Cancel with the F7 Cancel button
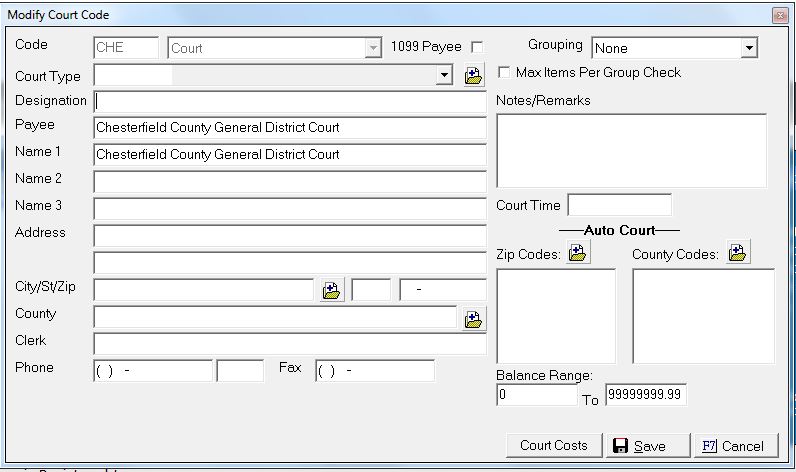The width and height of the screenshot is (796, 472). tap(734, 445)
